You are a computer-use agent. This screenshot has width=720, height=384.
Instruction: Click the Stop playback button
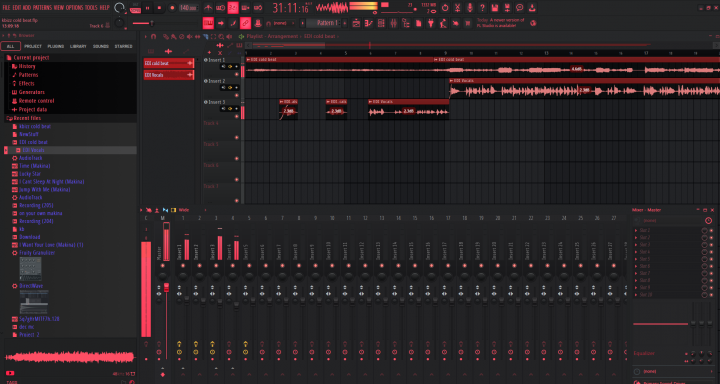tap(159, 8)
